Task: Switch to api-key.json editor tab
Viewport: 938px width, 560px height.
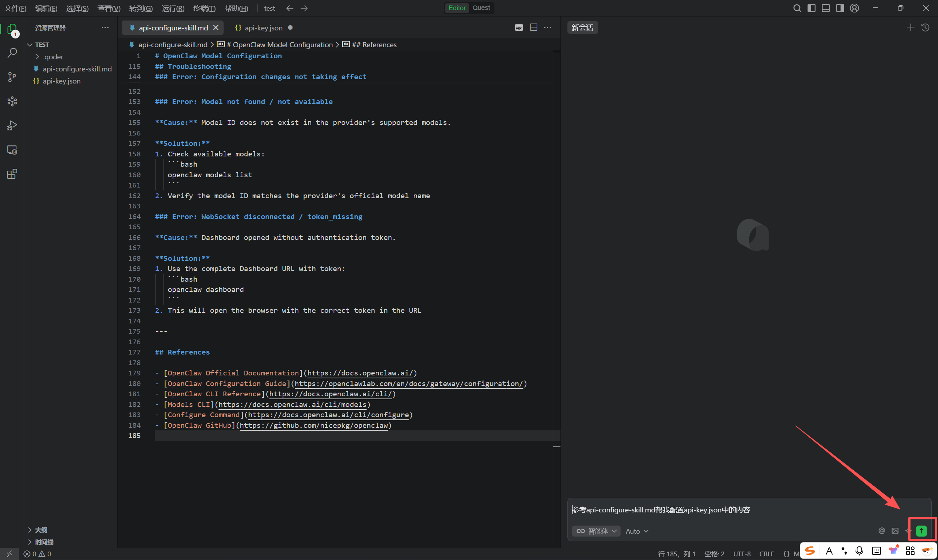Action: pos(263,28)
